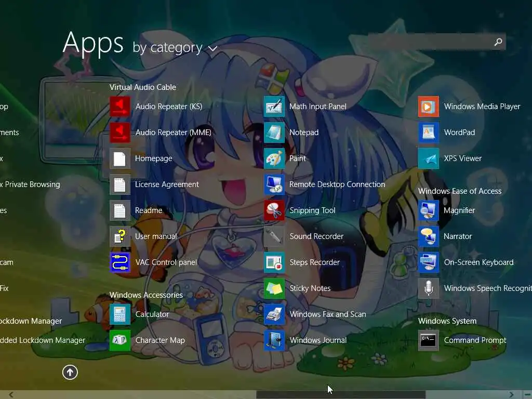
Task: Launch On-Screen Keyboard icon
Action: (429, 262)
